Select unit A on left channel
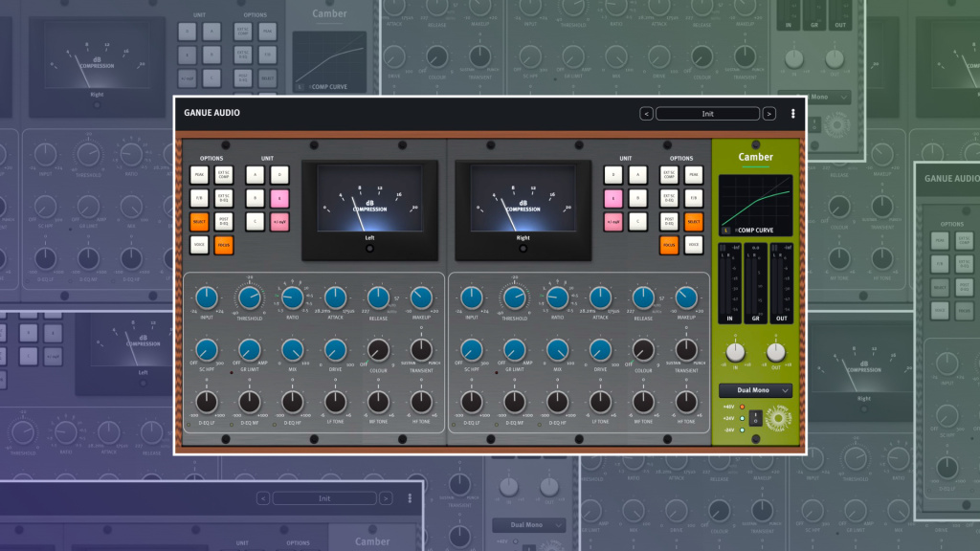Screen dimensions: 980x551 (255, 175)
